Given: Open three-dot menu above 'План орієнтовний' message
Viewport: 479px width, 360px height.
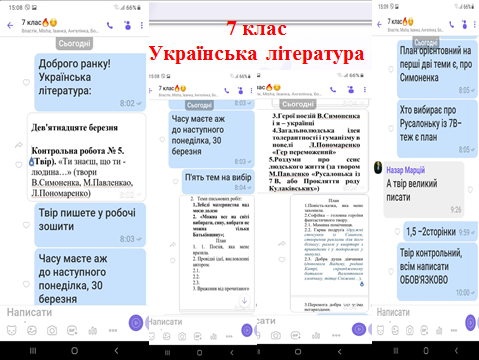Looking at the screenshot, I should 474,24.
